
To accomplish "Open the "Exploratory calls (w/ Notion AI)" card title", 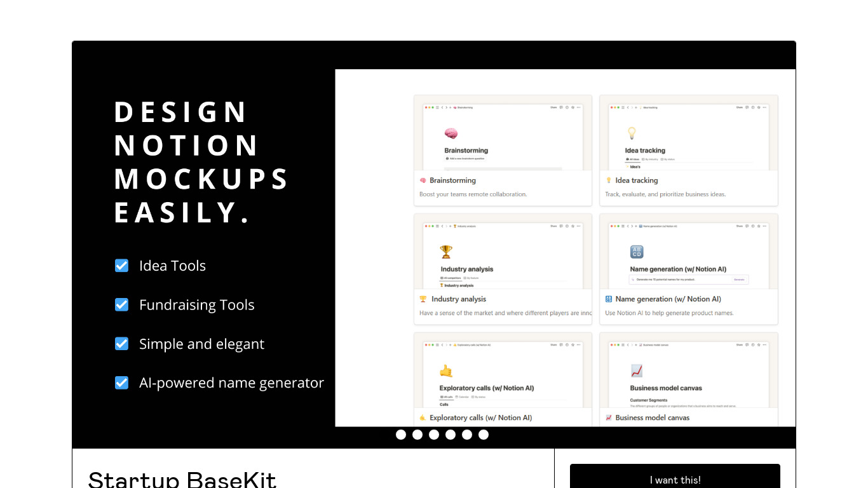I will [481, 417].
